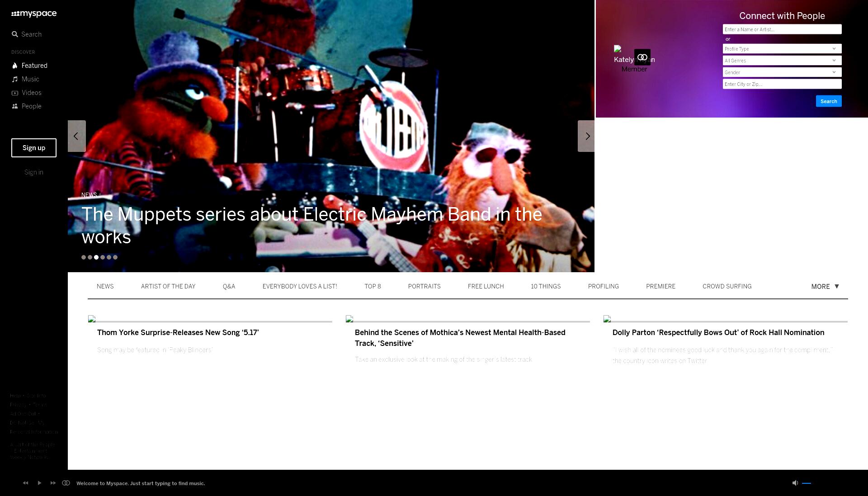
Task: Click the Thom Yorke article image
Action: (x=210, y=319)
